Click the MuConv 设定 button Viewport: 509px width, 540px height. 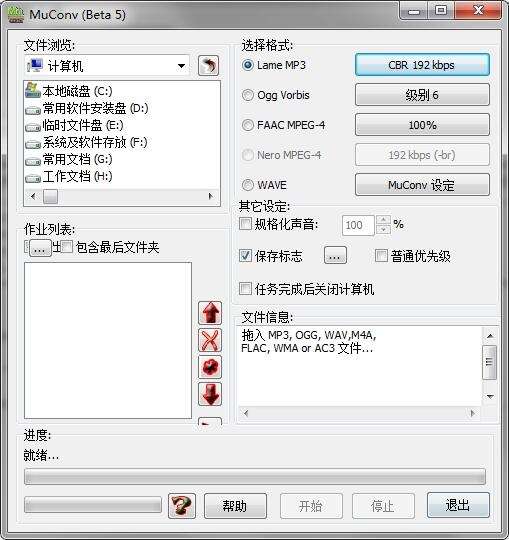422,185
